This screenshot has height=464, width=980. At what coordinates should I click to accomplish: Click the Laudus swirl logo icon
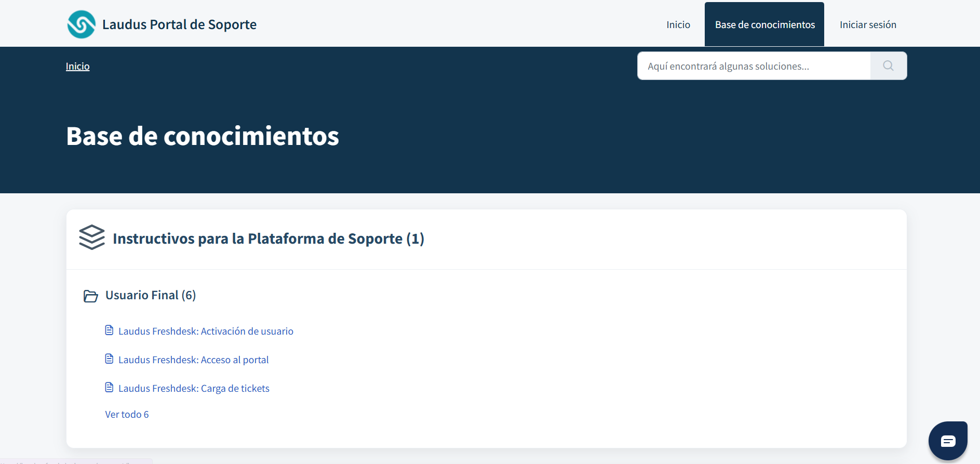point(82,24)
